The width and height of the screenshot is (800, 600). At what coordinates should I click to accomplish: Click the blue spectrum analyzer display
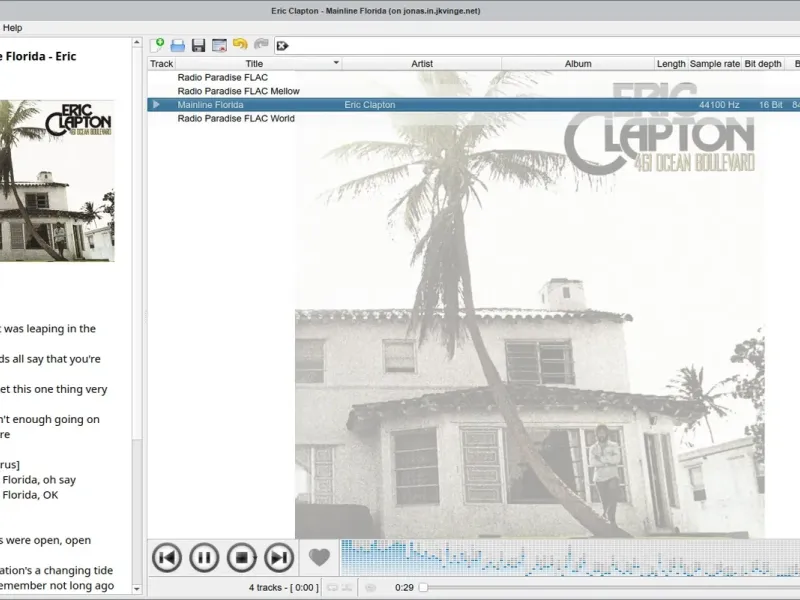coord(570,558)
